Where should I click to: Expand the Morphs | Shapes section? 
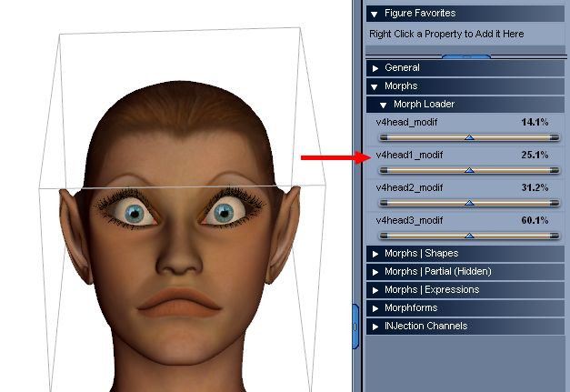point(375,254)
